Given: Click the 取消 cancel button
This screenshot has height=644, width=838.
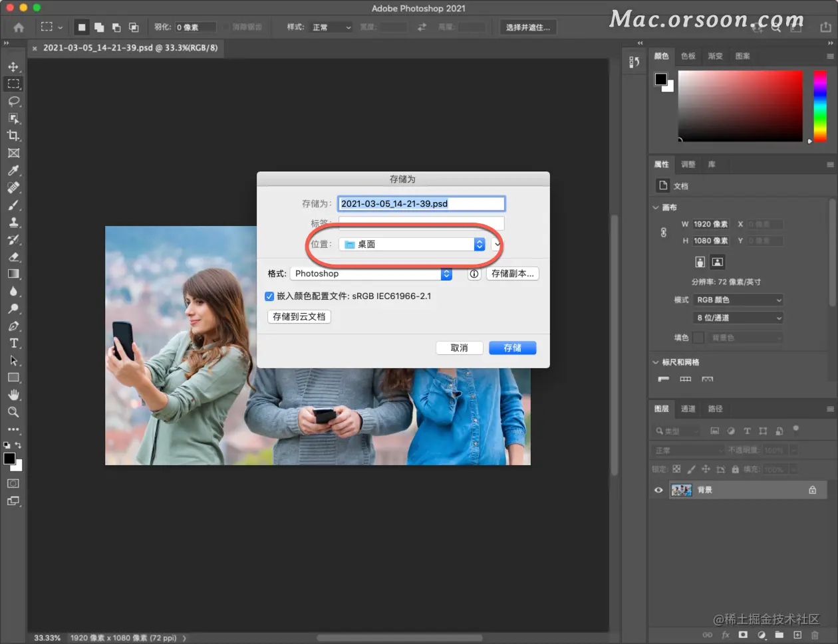Looking at the screenshot, I should (x=459, y=348).
